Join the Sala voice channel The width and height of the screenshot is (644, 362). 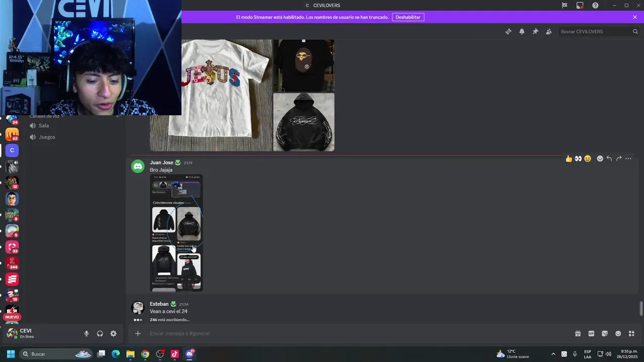(x=44, y=126)
